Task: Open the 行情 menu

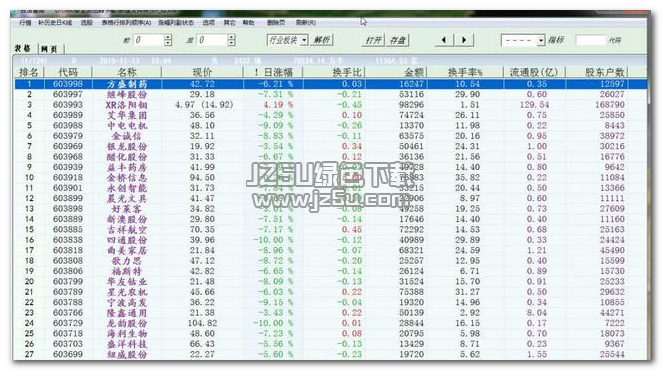Action: click(x=25, y=22)
